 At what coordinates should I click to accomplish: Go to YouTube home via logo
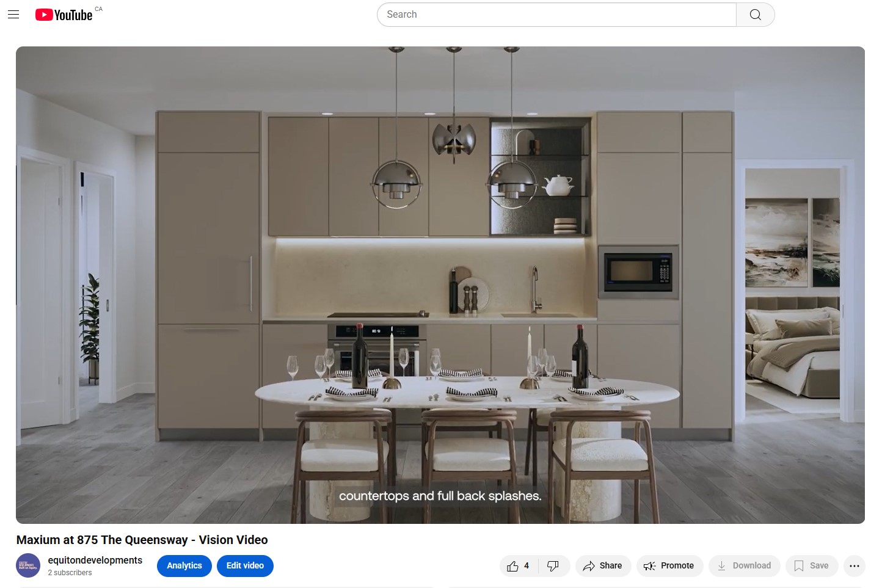[64, 15]
